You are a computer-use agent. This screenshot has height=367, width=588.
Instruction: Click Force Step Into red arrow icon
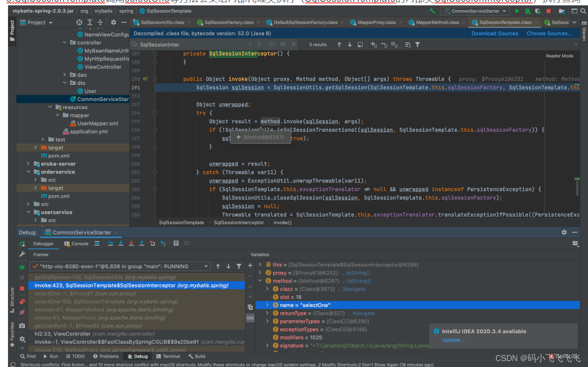coord(131,243)
